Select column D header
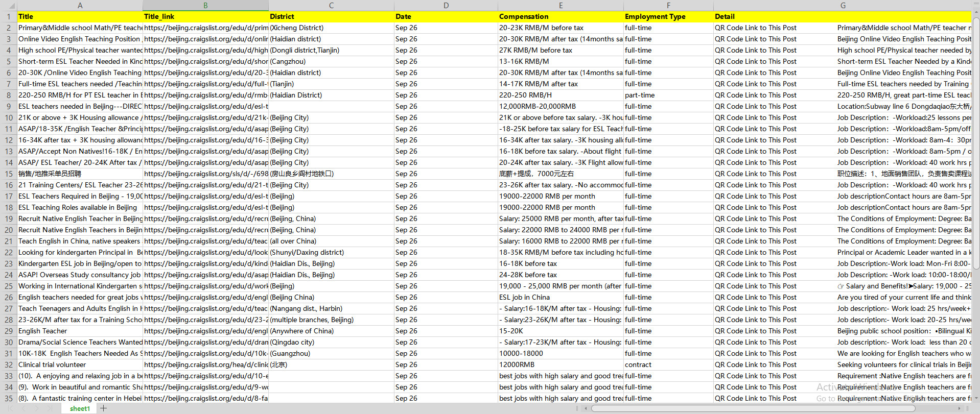980x414 pixels. [x=446, y=5]
